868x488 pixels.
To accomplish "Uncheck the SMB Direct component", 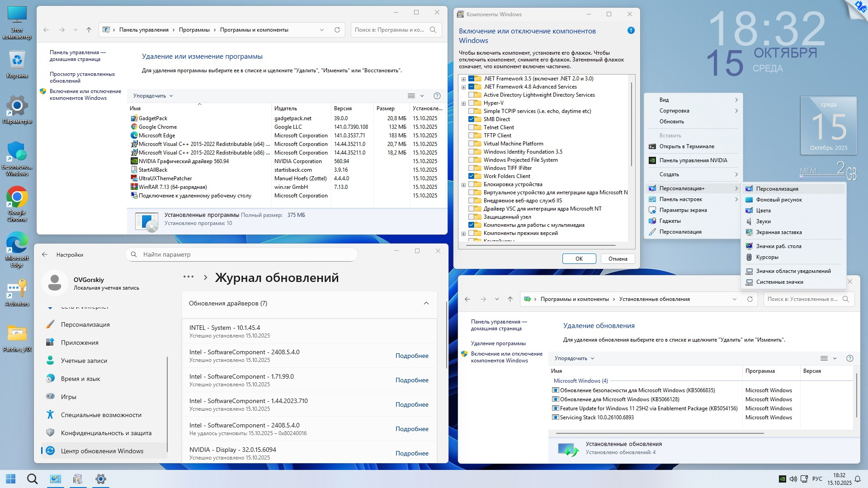I will [472, 119].
